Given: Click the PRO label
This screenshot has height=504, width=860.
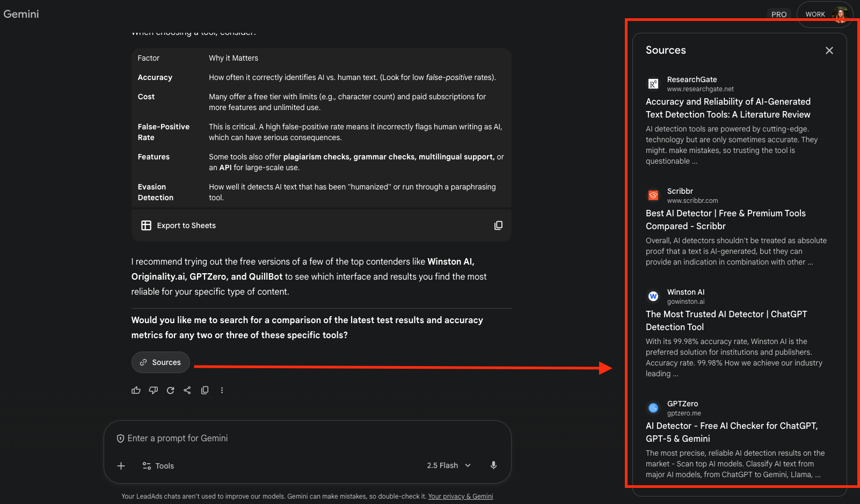Looking at the screenshot, I should click(778, 14).
